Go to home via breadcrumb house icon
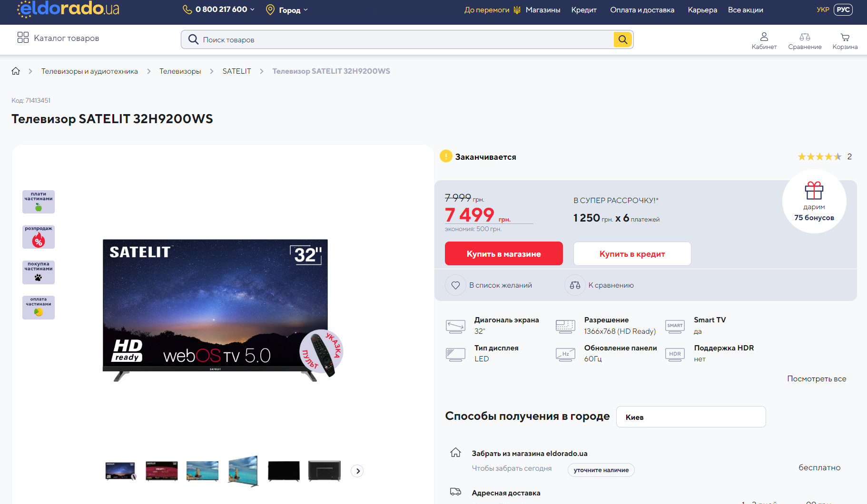This screenshot has width=867, height=504. [x=16, y=71]
